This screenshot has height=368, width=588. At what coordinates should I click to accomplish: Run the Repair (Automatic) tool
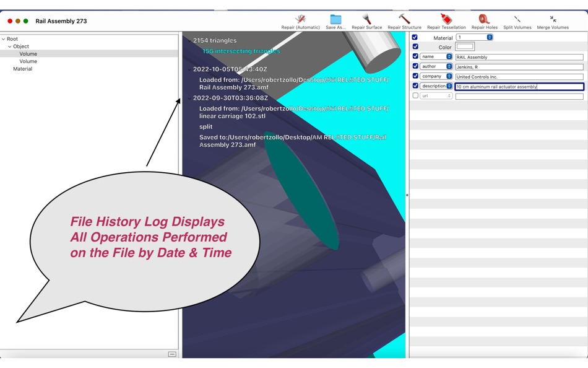click(x=300, y=22)
